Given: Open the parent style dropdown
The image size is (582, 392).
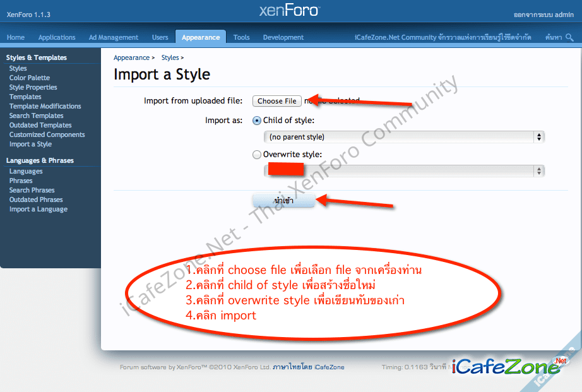Looking at the screenshot, I should [404, 137].
